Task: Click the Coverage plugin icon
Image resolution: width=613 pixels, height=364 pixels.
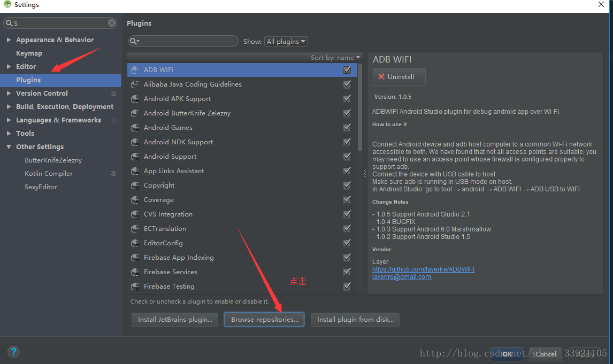Action: pyautogui.click(x=135, y=200)
